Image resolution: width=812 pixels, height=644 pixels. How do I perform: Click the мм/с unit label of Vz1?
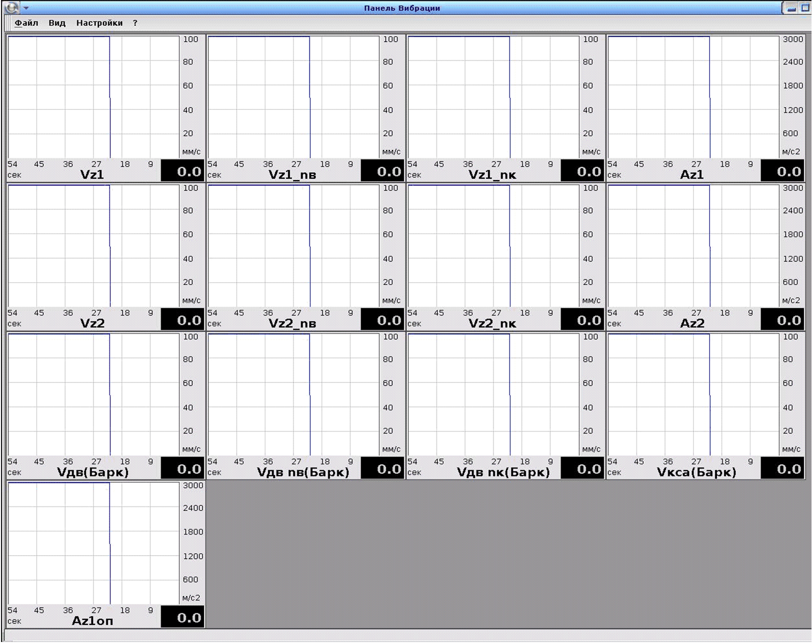point(191,152)
